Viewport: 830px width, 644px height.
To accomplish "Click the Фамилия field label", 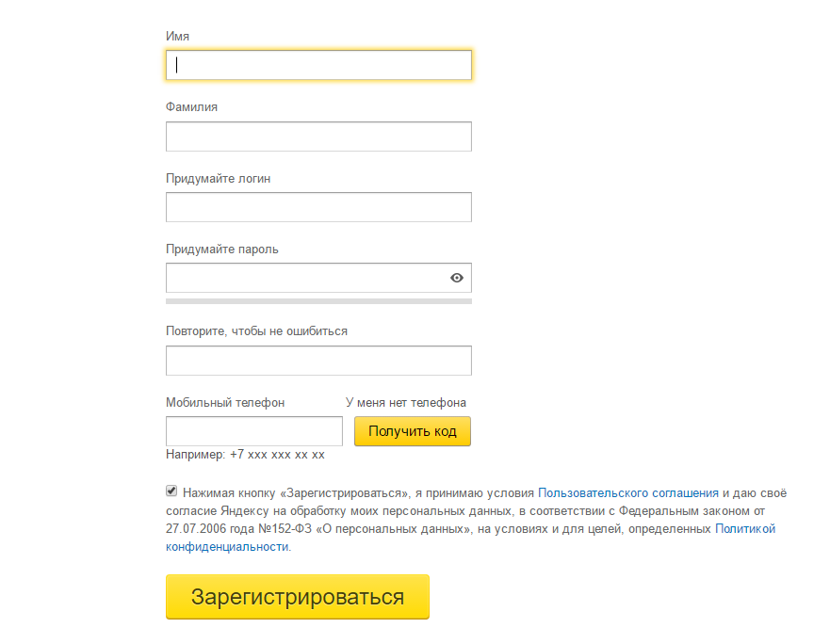I will click(191, 107).
